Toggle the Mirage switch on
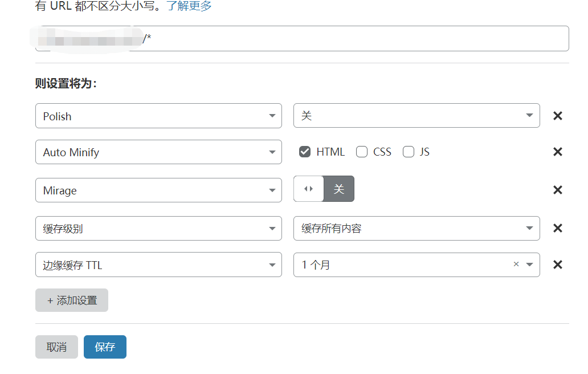Image resolution: width=588 pixels, height=374 pixels. click(324, 189)
